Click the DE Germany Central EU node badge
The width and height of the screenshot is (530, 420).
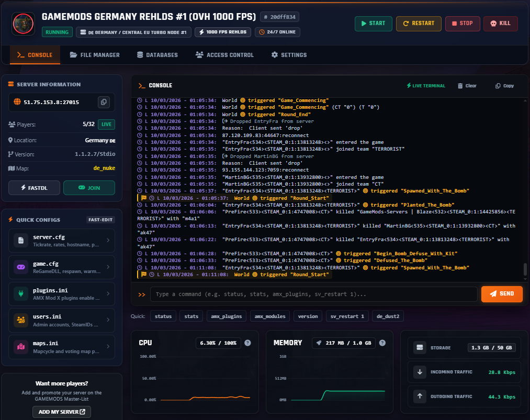(x=133, y=32)
